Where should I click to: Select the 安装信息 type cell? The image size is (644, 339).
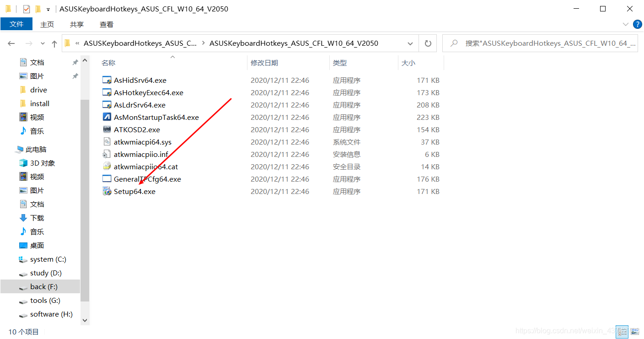(347, 154)
